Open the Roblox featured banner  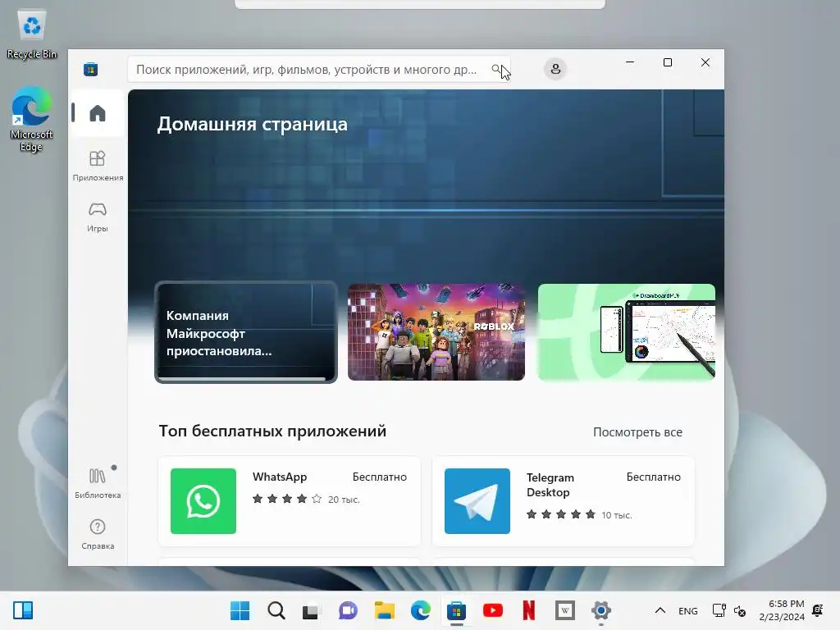436,332
